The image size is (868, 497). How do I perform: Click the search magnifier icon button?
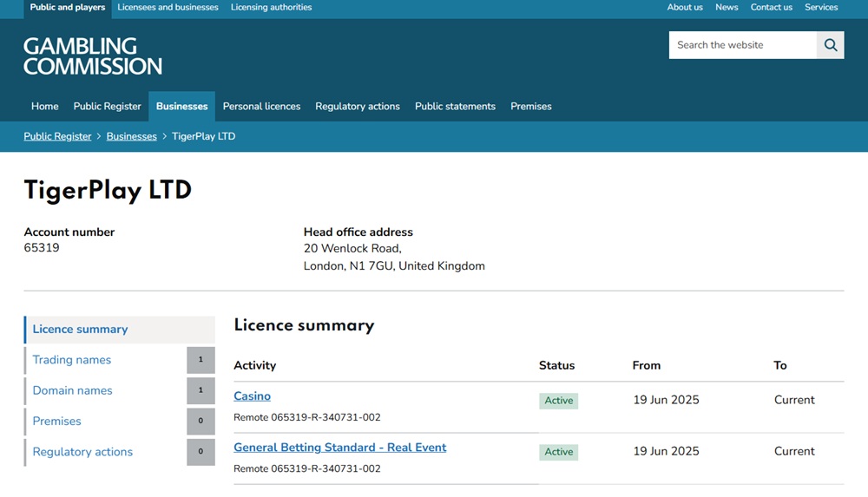830,45
